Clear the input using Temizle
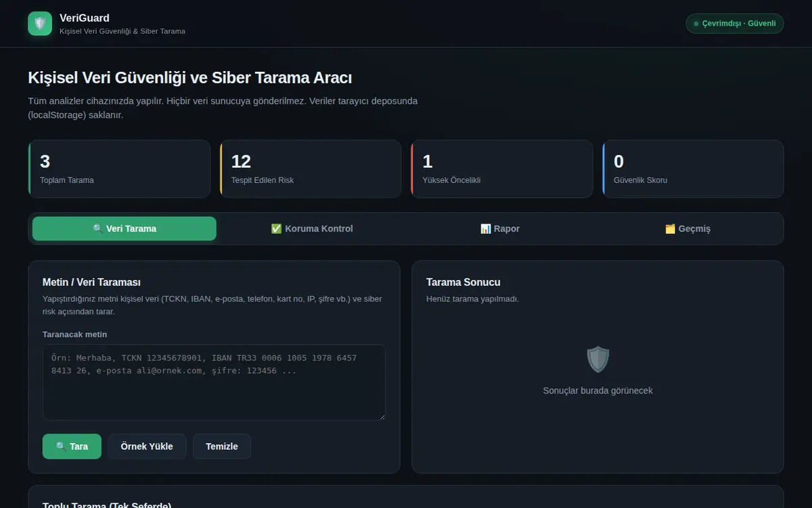 [x=222, y=446]
